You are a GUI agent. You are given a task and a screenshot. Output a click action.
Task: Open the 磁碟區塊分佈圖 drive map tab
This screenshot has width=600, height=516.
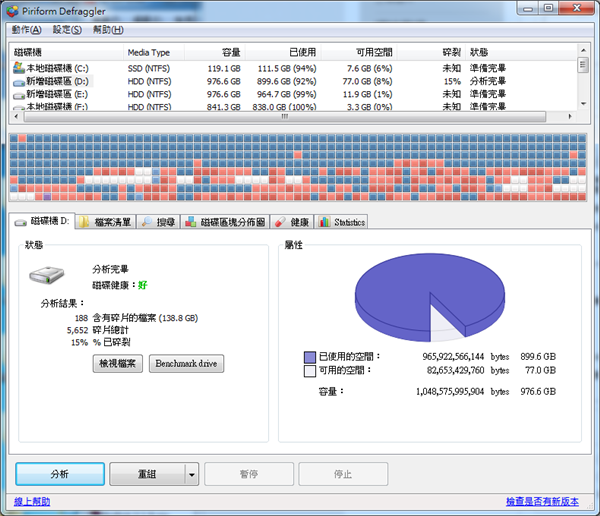pos(226,222)
